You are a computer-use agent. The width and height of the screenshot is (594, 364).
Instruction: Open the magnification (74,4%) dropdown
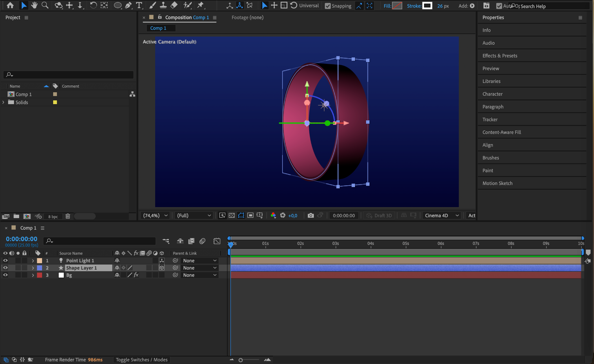155,215
